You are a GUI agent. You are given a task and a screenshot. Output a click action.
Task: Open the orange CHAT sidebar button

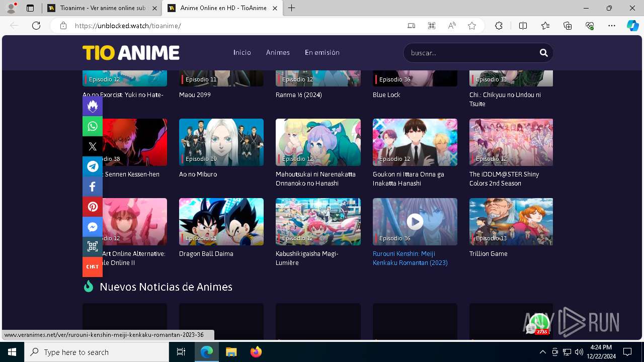pyautogui.click(x=93, y=266)
